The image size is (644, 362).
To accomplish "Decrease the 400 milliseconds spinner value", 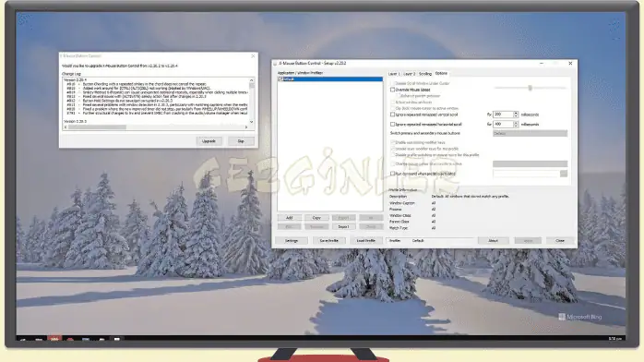I will [516, 126].
